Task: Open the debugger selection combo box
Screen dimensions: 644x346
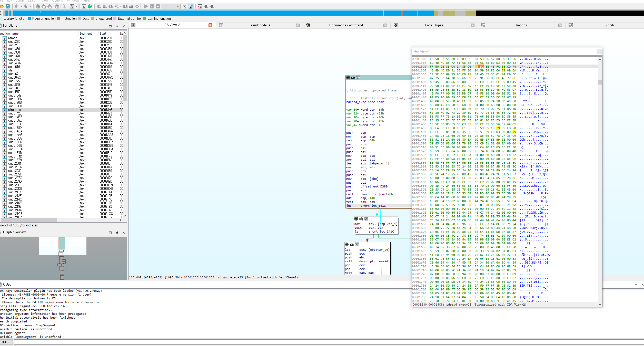Action: coord(171,6)
